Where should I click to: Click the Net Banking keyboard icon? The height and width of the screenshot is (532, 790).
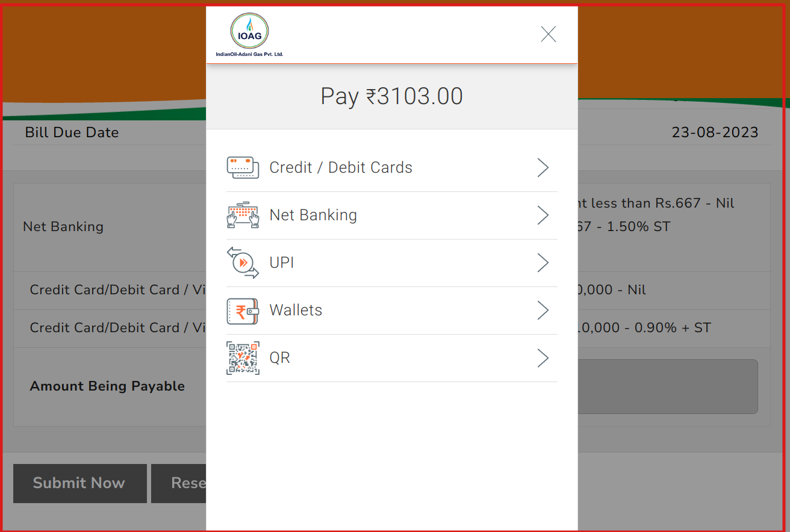(x=243, y=215)
